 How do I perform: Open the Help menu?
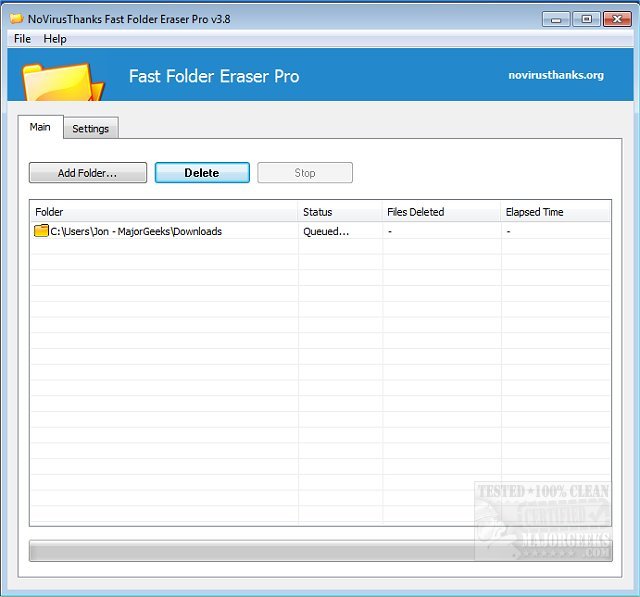click(55, 39)
